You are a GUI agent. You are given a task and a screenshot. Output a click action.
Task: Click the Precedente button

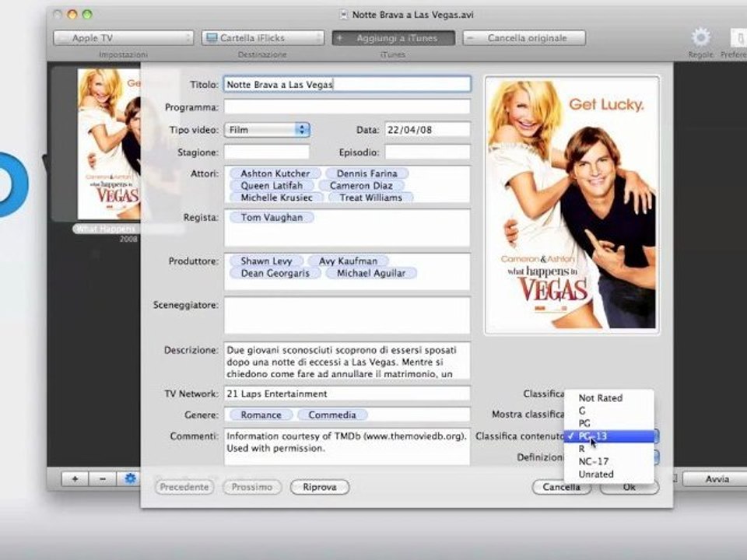[x=184, y=487]
